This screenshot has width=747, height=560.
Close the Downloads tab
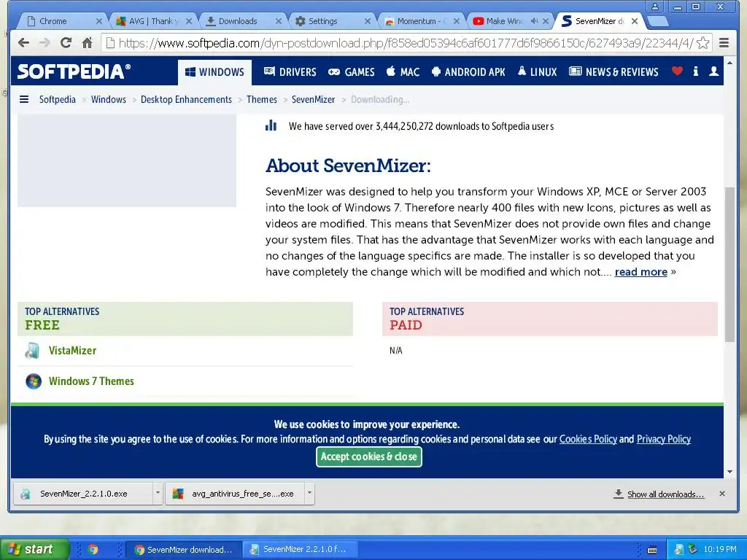278,21
